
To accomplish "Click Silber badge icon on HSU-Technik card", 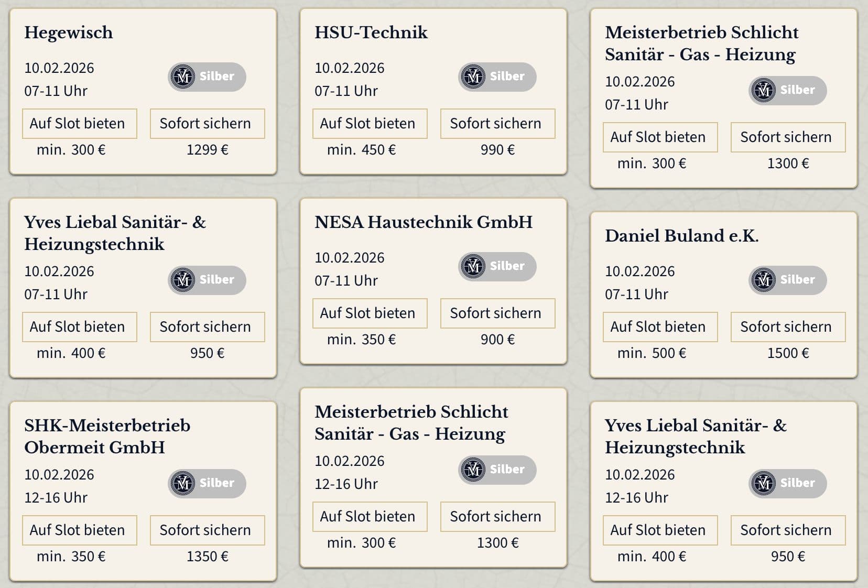I will click(x=473, y=77).
